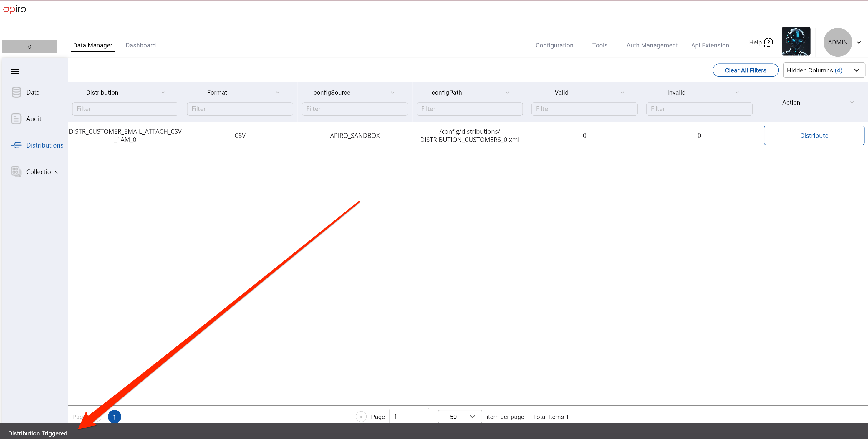Viewport: 868px width, 439px height.
Task: Click Distribute for DISTR_CUSTOMER_EMAIL_ATTACH_CSV
Action: coord(814,135)
